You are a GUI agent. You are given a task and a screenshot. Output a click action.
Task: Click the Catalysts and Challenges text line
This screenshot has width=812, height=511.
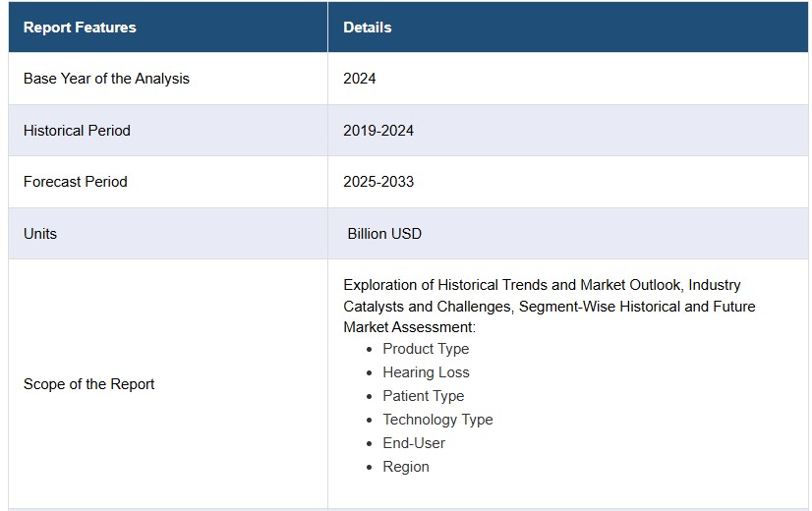click(549, 307)
